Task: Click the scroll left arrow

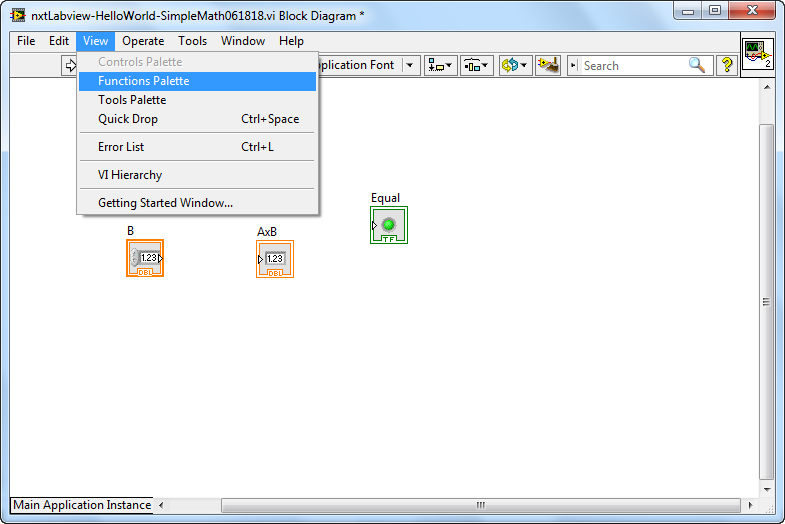Action: tap(161, 505)
